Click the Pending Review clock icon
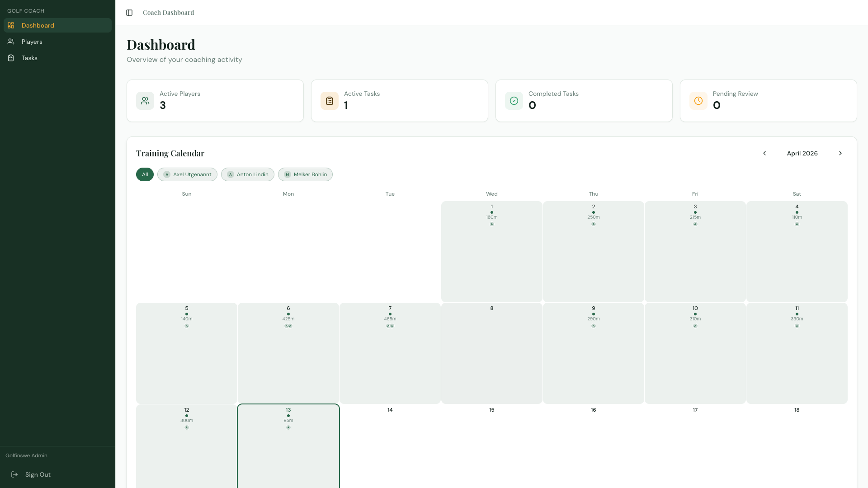The image size is (868, 488). coord(698,101)
